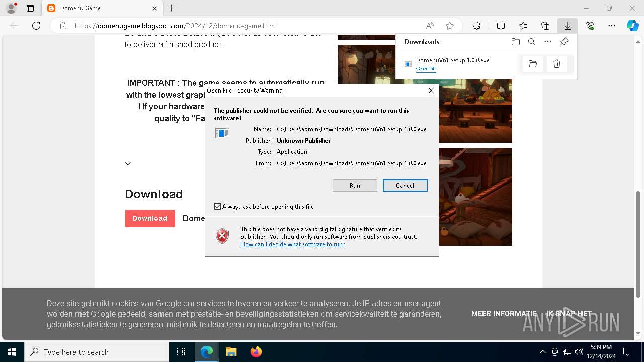Open the Extensions puzzle icon
The width and height of the screenshot is (644, 362).
click(476, 26)
